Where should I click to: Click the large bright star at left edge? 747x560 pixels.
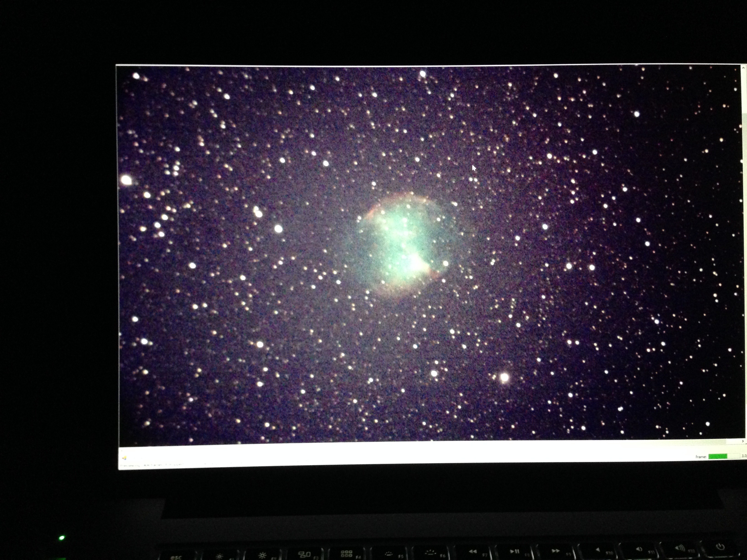[x=126, y=180]
